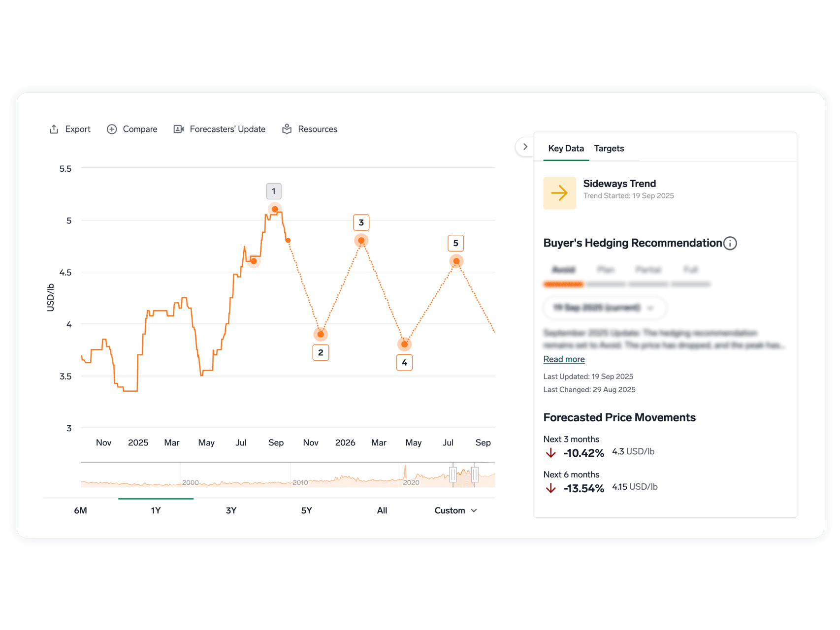The image size is (840, 630).
Task: Click the Resources icon
Action: 287,129
